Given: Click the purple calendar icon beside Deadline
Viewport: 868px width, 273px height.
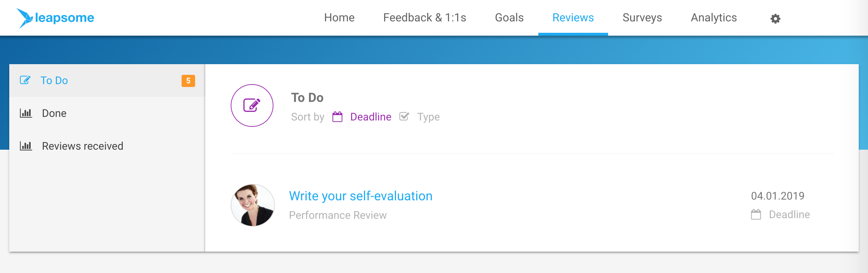Looking at the screenshot, I should pos(338,117).
